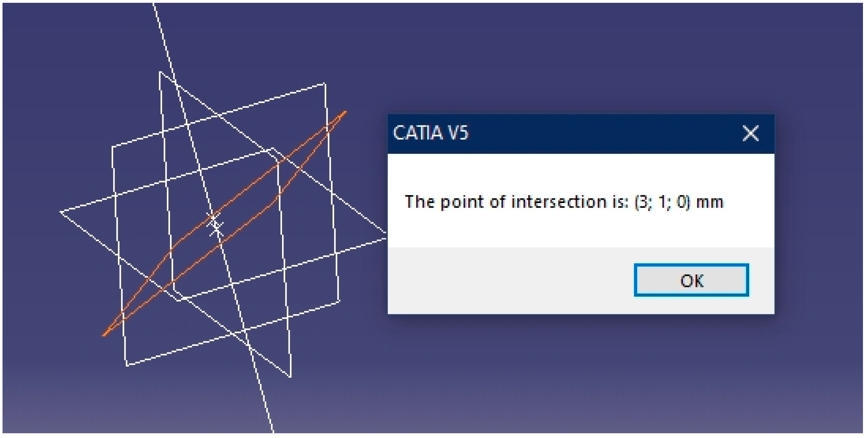Image resolution: width=868 pixels, height=438 pixels.
Task: Click the lower-left tip of the orange curve
Action: pyautogui.click(x=104, y=335)
